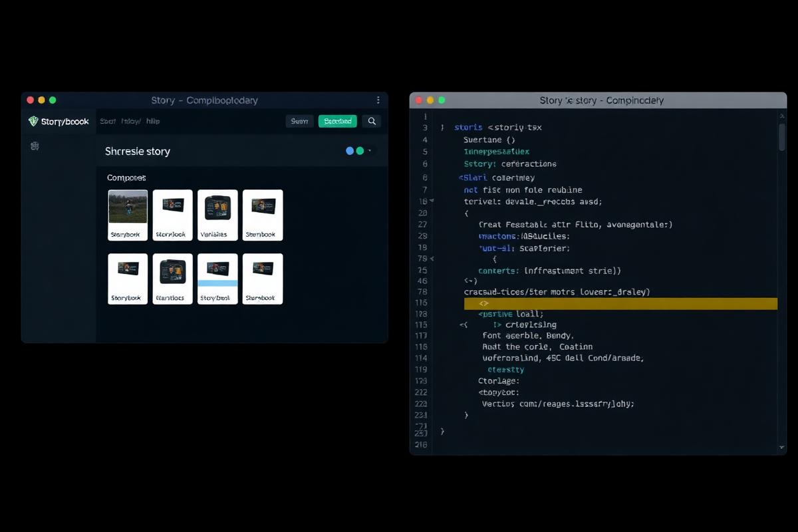Click the 'Shcresie story' heading

[138, 151]
